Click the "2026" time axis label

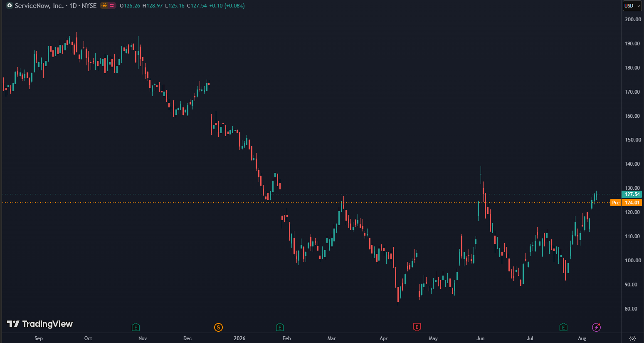tap(239, 338)
